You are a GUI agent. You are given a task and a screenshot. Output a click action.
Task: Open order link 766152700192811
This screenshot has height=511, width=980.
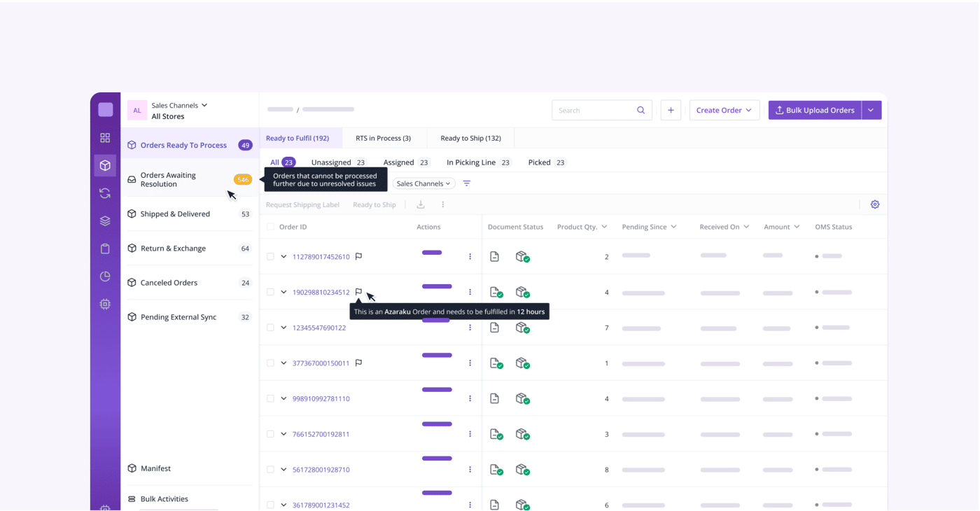(x=321, y=434)
